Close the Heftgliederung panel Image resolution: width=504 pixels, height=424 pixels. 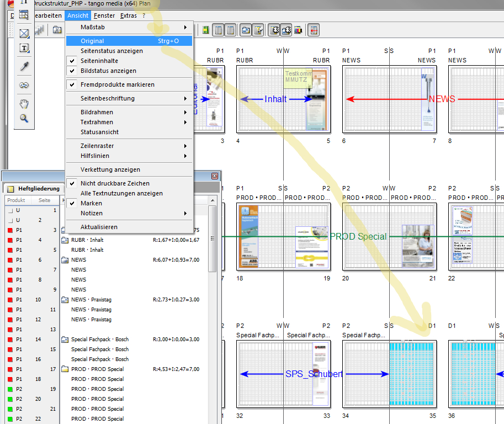(x=215, y=176)
